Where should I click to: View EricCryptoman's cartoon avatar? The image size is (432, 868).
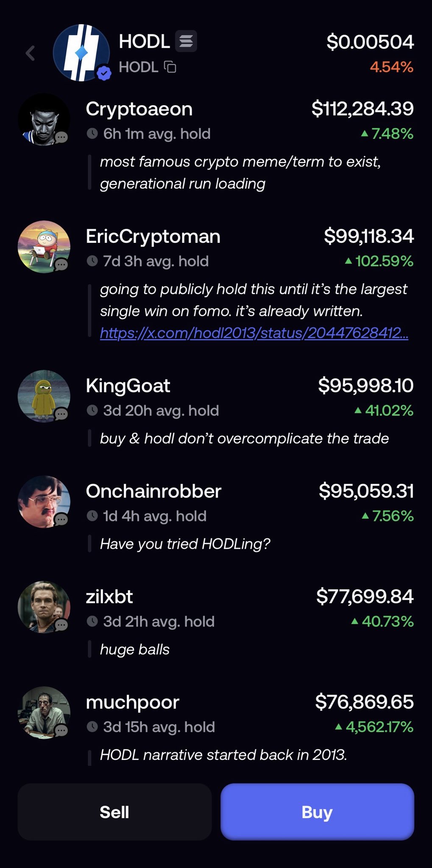pyautogui.click(x=43, y=247)
